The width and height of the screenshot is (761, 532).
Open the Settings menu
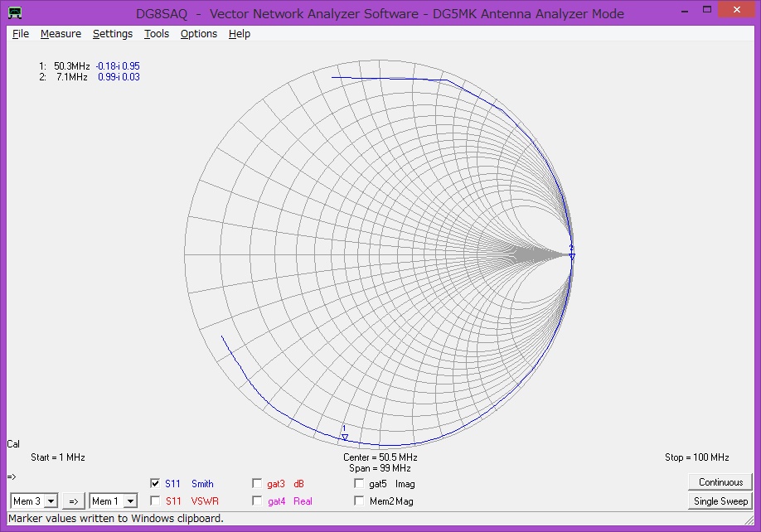(x=113, y=33)
